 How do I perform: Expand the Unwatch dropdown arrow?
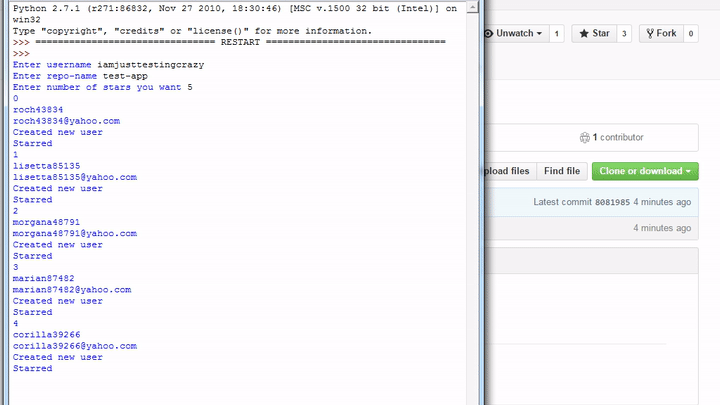[x=539, y=34]
